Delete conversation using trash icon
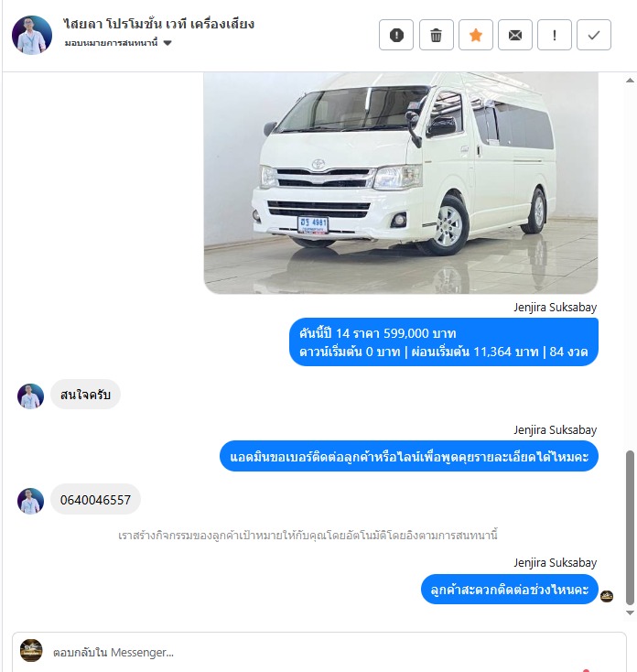 tap(436, 35)
